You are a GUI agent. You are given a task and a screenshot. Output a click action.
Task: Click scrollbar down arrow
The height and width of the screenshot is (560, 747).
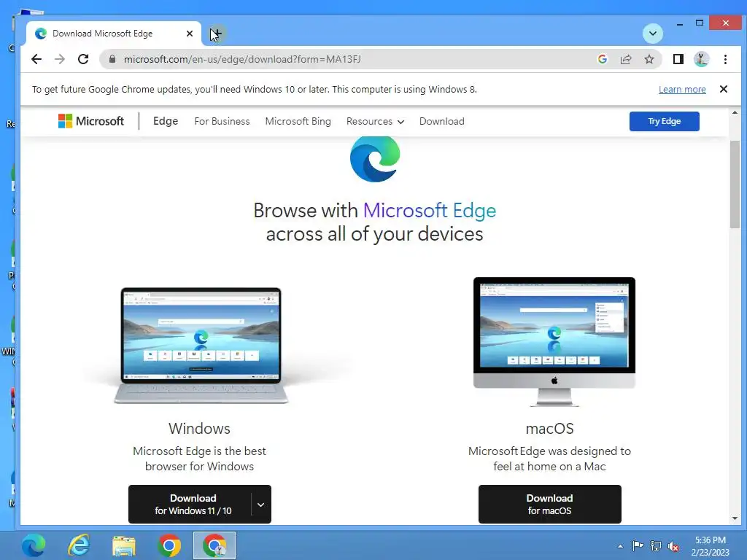click(x=735, y=518)
